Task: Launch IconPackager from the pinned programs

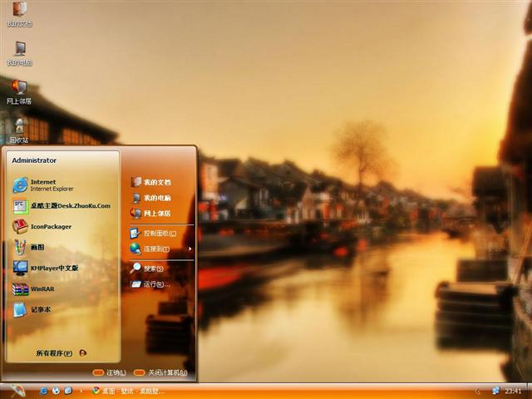Action: point(50,226)
